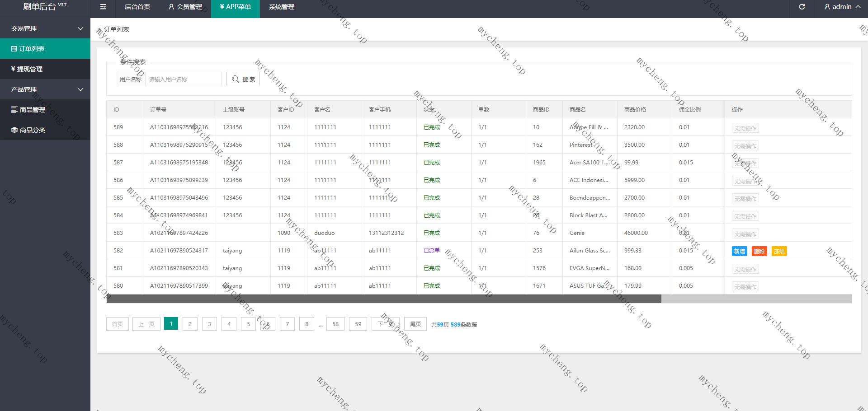Collapse the 交易管理 sidebar section

pos(45,28)
